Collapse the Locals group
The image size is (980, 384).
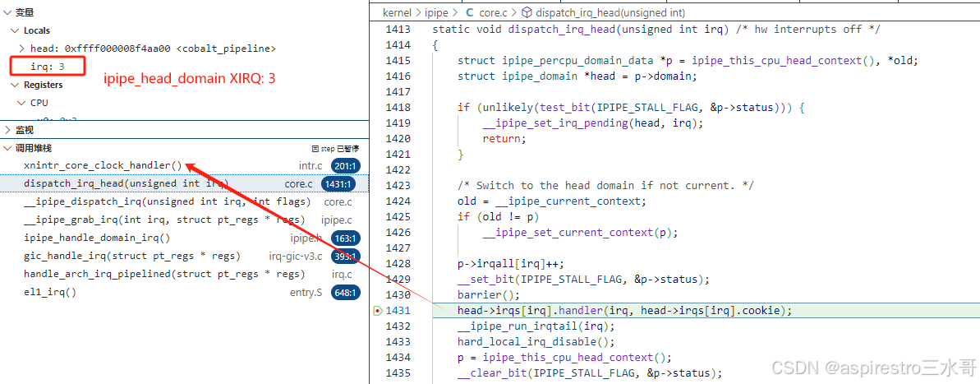click(x=15, y=30)
